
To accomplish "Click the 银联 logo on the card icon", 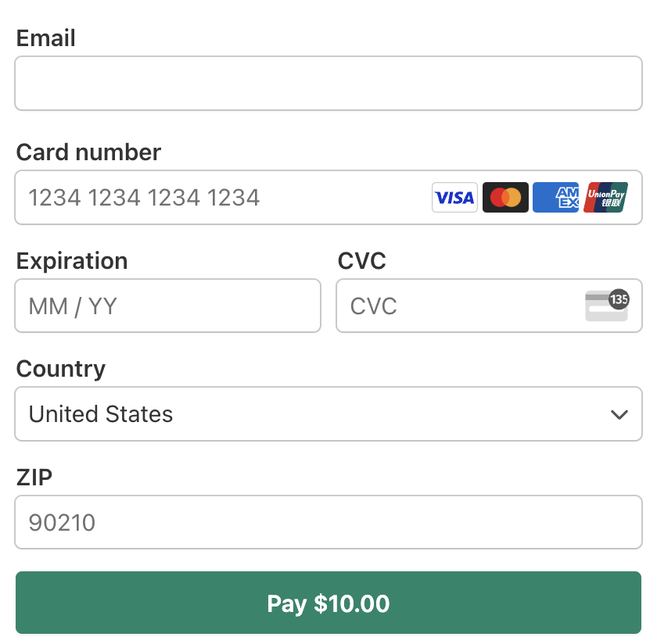I will pyautogui.click(x=610, y=203).
